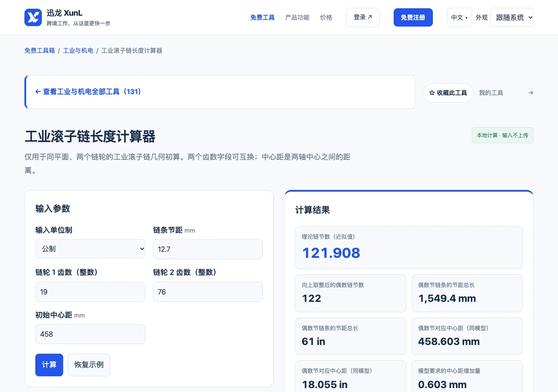The width and height of the screenshot is (558, 392).
Task: Click the 本地计算 · 输入不上传 badge
Action: point(503,135)
